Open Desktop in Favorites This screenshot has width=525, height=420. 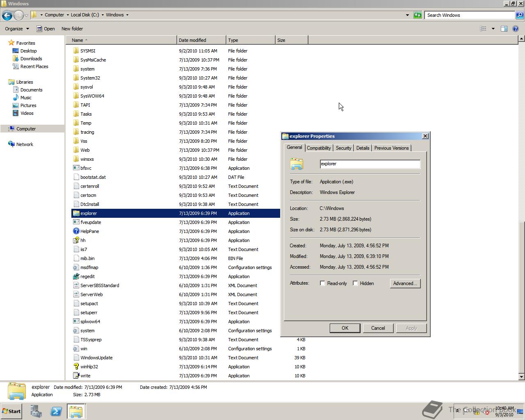point(28,51)
